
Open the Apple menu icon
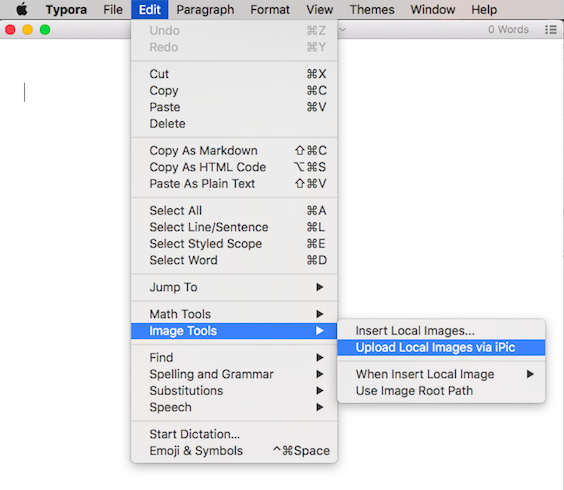click(x=22, y=9)
